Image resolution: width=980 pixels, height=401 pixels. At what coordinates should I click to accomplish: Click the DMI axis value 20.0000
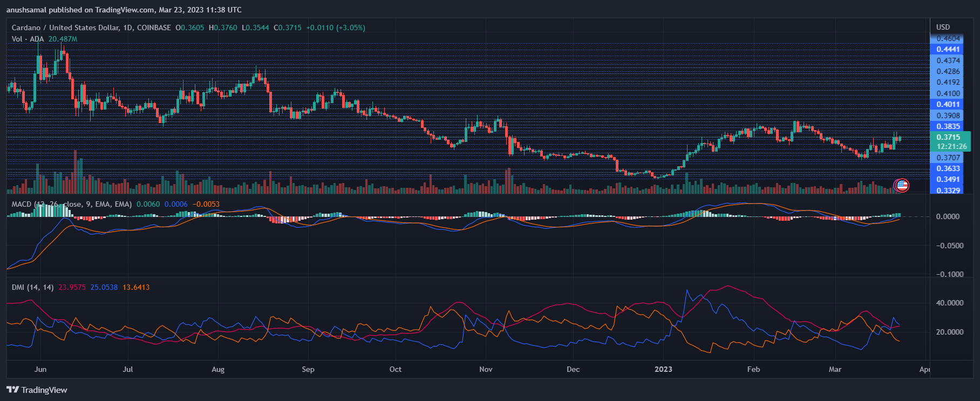pos(950,332)
